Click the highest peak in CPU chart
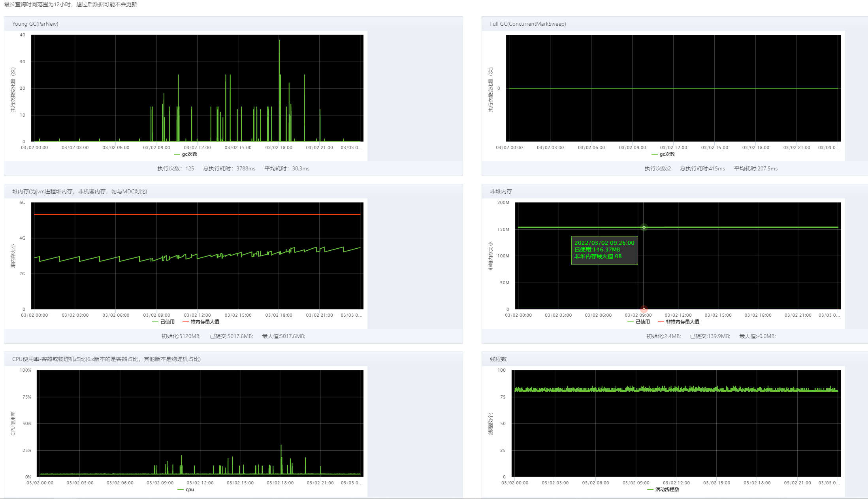The width and height of the screenshot is (868, 499). [x=281, y=446]
